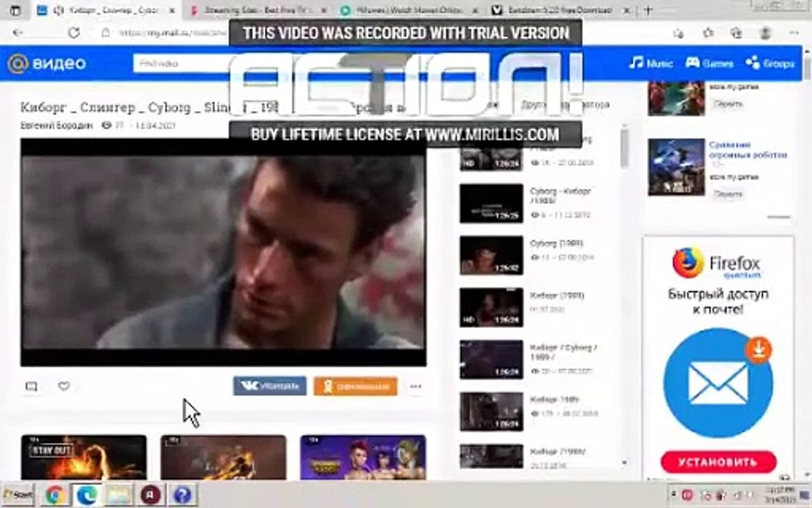This screenshot has width=812, height=508.
Task: Like the video with the heart icon
Action: coord(63,386)
